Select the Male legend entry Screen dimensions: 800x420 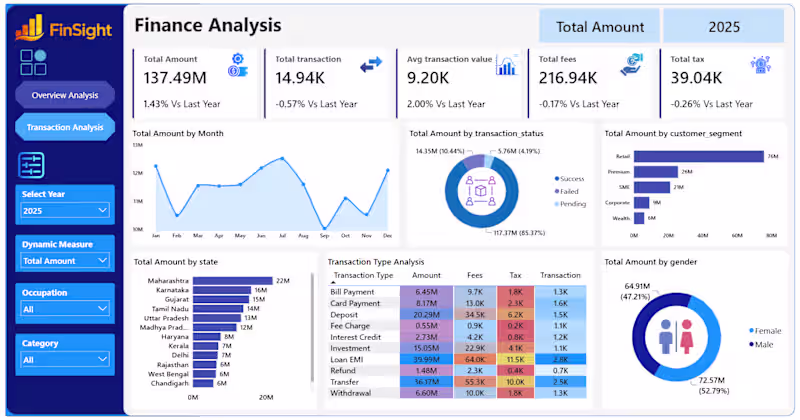point(761,344)
